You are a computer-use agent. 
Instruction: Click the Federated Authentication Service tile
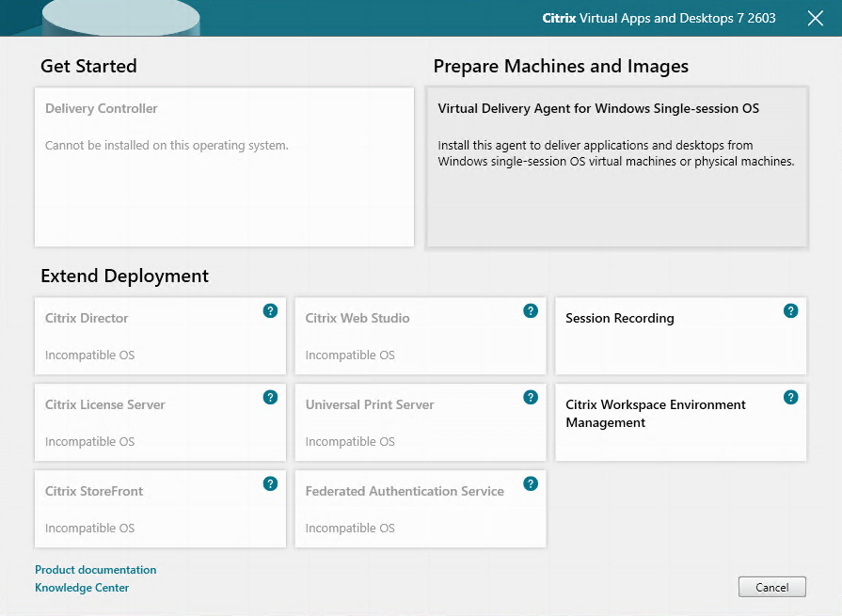pos(421,509)
